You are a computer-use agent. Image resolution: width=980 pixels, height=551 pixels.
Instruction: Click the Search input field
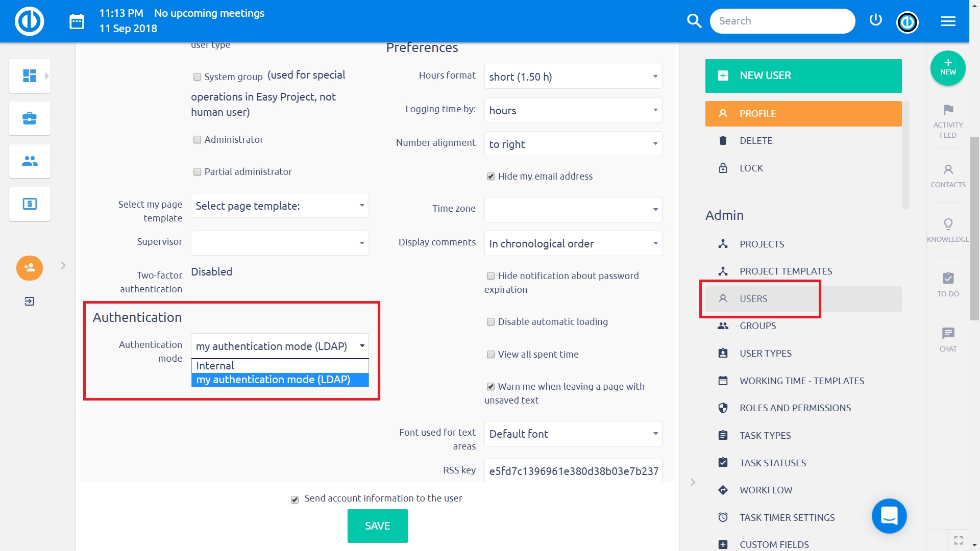coord(782,21)
